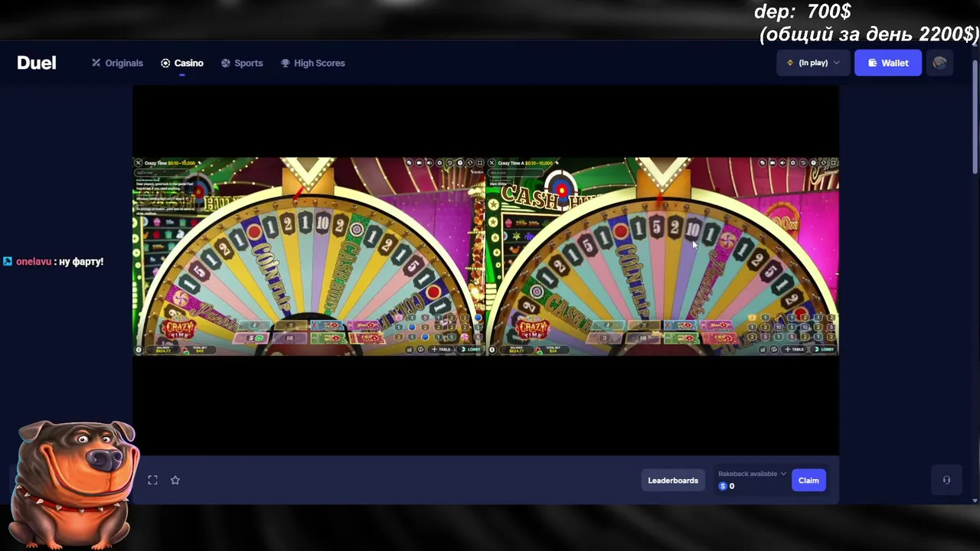This screenshot has width=980, height=551.
Task: Open bet history in left Crazy Time
Action: [x=449, y=162]
